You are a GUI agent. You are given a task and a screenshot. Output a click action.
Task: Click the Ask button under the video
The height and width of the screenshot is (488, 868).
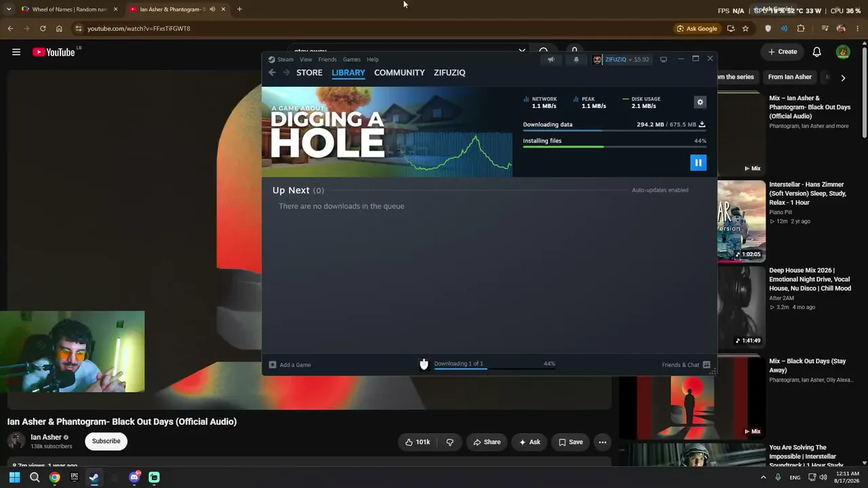[x=530, y=442]
